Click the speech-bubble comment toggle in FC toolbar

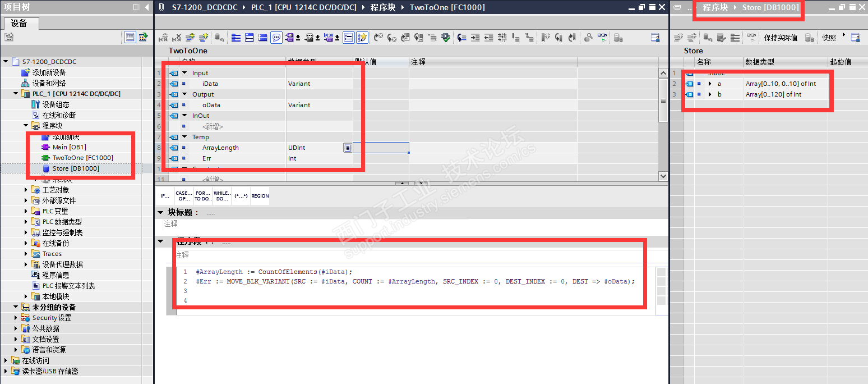coord(277,38)
